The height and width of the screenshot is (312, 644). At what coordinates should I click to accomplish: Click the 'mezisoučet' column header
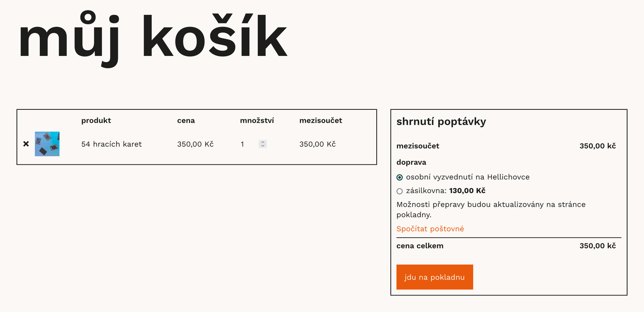(320, 120)
